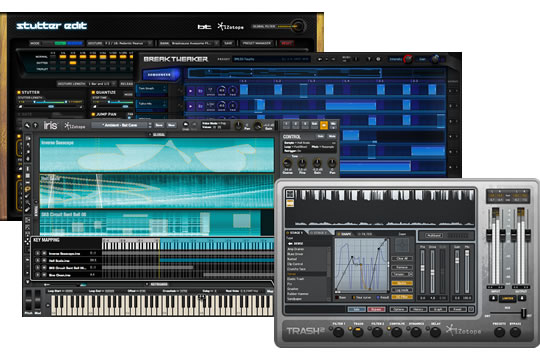Open the curve type dropdown in Trash 2 Shape panel
This screenshot has width=540, height=360.
(x=402, y=274)
